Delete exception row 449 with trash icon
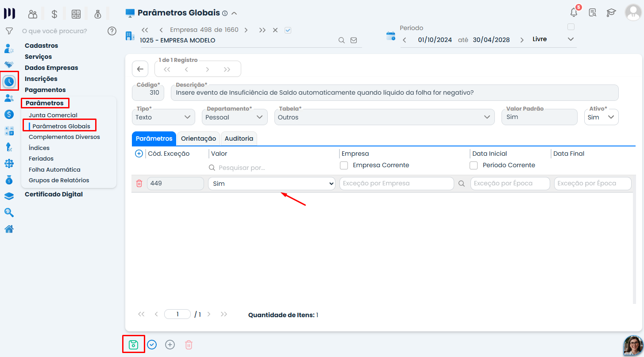Viewport: 644px width, 357px height. pos(139,184)
